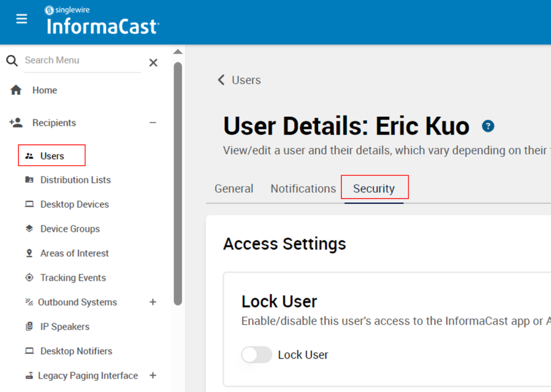Go back to the Users list link
551x392 pixels.
[246, 80]
